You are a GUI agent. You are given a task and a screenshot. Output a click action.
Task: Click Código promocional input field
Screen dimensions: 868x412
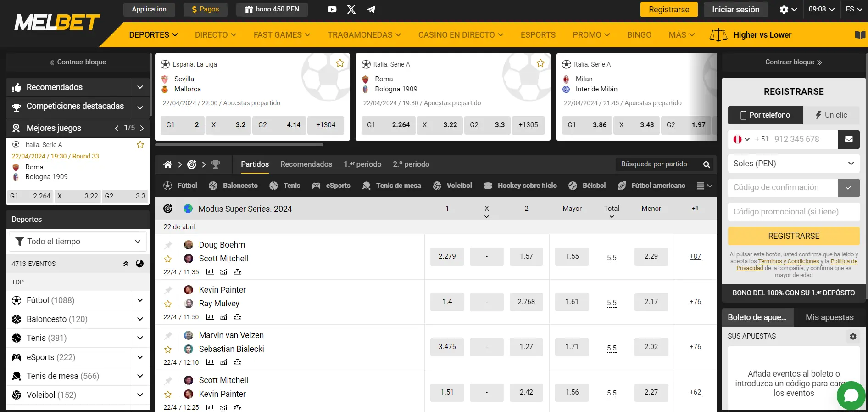[x=794, y=212]
